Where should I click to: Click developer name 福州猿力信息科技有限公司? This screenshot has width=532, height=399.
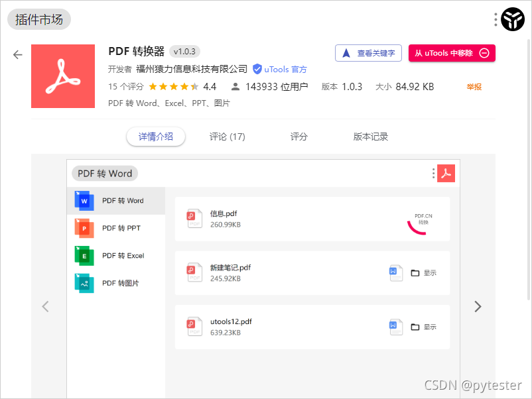[192, 69]
